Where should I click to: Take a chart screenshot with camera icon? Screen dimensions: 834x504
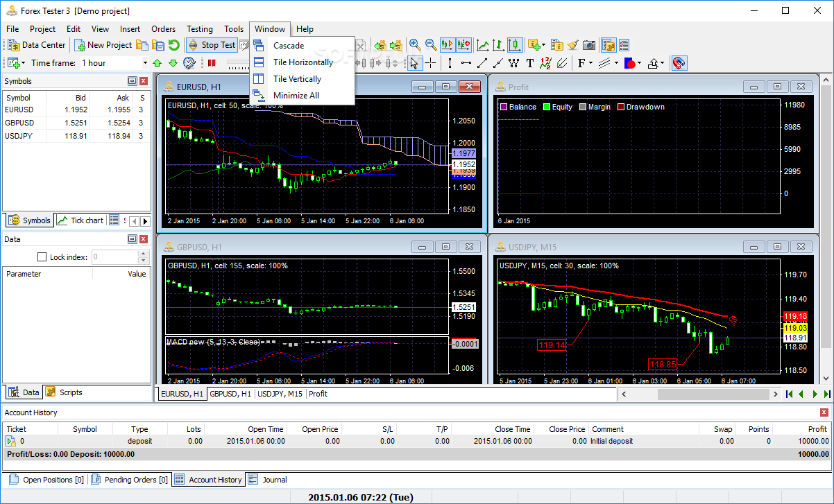point(589,45)
